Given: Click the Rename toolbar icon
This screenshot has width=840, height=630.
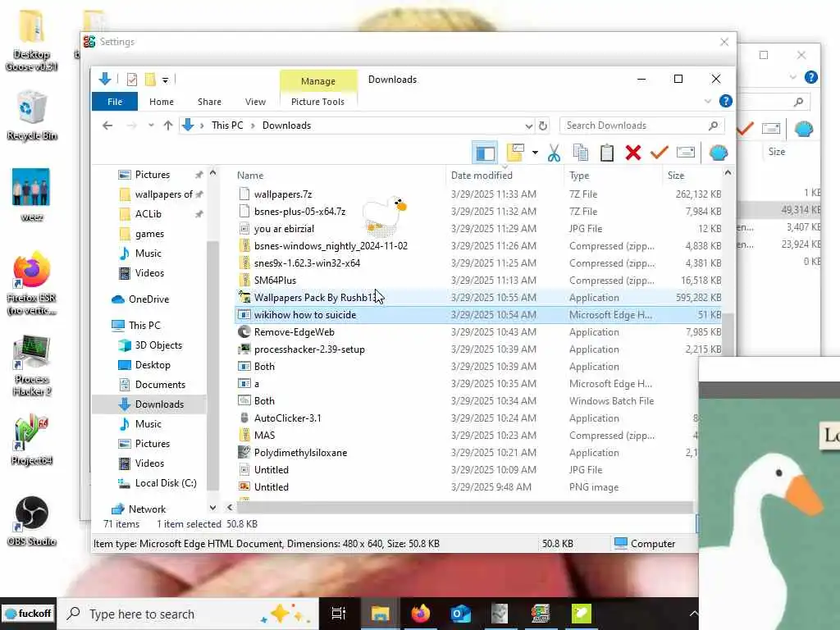Looking at the screenshot, I should pos(686,153).
